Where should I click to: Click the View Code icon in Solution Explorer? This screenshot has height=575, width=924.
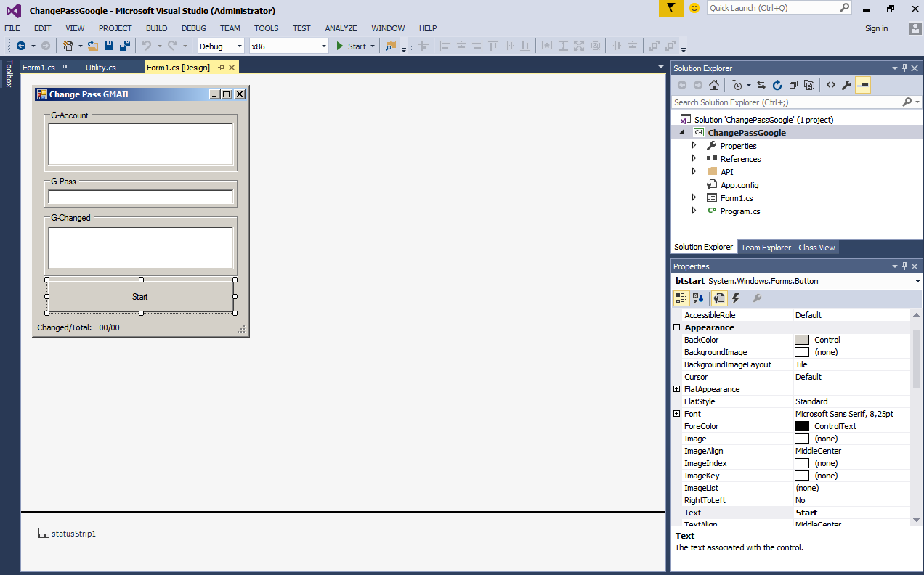tap(830, 85)
